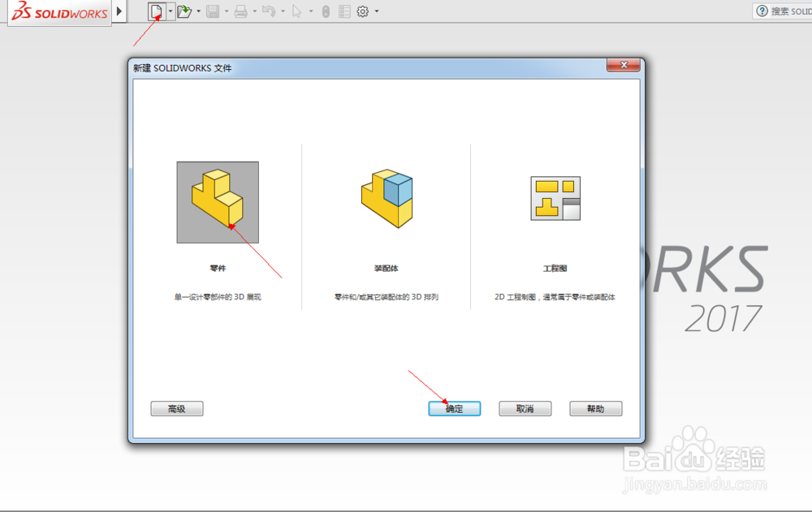This screenshot has height=512, width=812.
Task: Click the help question mark icon
Action: click(x=762, y=11)
